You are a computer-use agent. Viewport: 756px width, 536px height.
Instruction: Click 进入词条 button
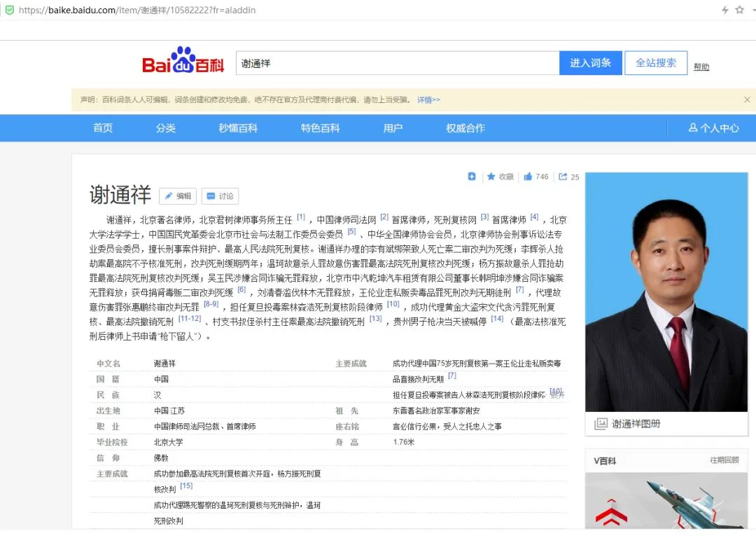tap(591, 63)
